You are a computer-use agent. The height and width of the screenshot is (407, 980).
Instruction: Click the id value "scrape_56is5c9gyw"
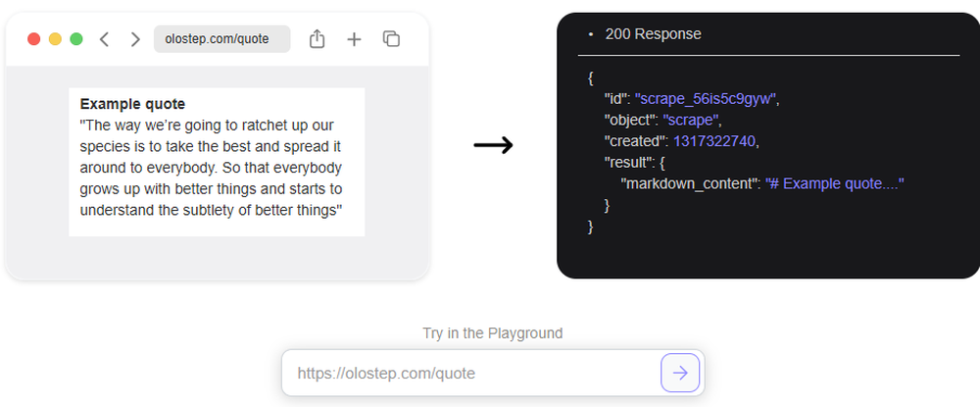click(706, 99)
